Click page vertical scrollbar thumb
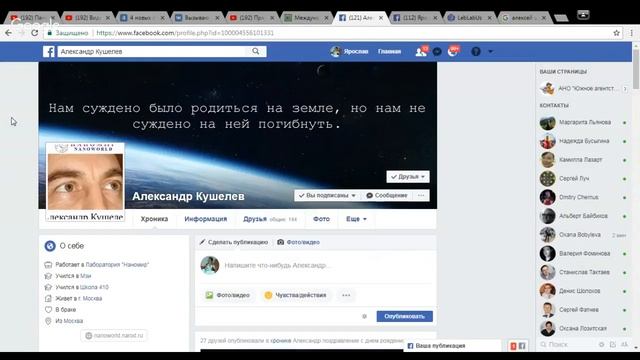This screenshot has height=360, width=640. click(636, 68)
